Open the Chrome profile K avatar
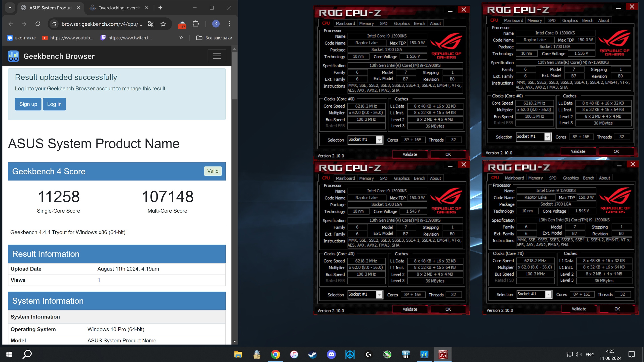 click(216, 24)
